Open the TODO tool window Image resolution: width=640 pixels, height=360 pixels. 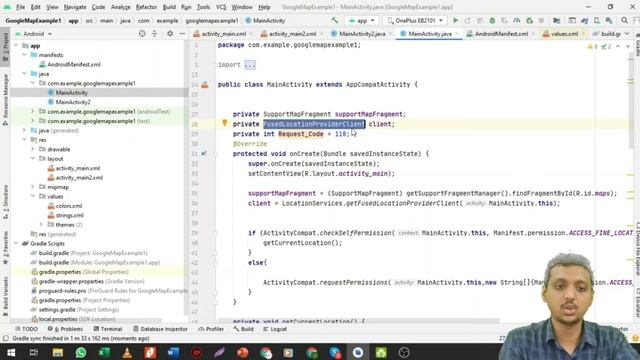click(27, 329)
